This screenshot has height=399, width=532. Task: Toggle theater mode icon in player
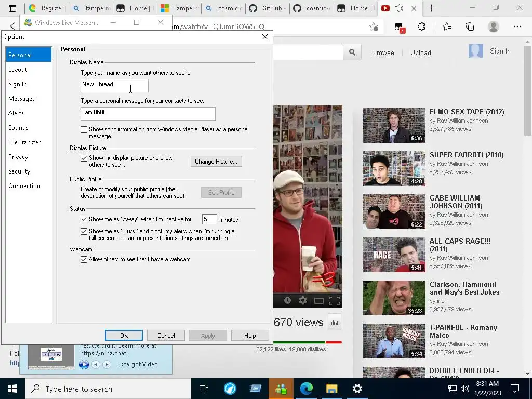pyautogui.click(x=318, y=301)
